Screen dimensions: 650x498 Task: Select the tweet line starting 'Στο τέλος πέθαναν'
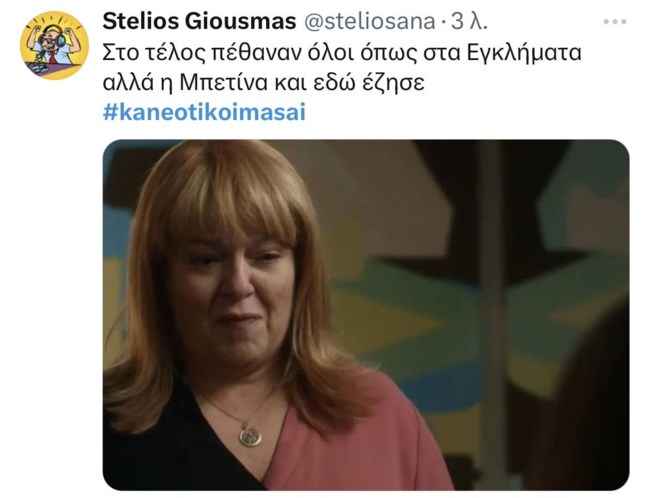[342, 53]
